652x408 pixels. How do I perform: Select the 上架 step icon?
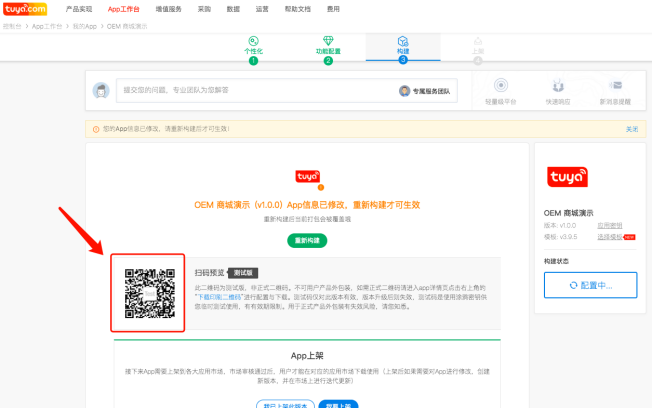click(478, 41)
